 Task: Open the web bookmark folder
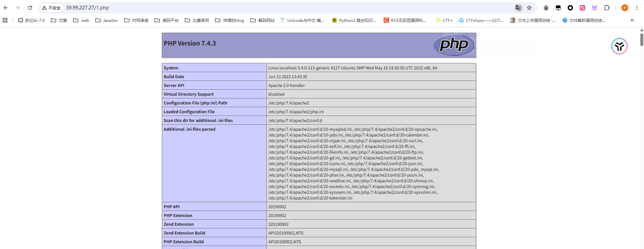(x=81, y=20)
